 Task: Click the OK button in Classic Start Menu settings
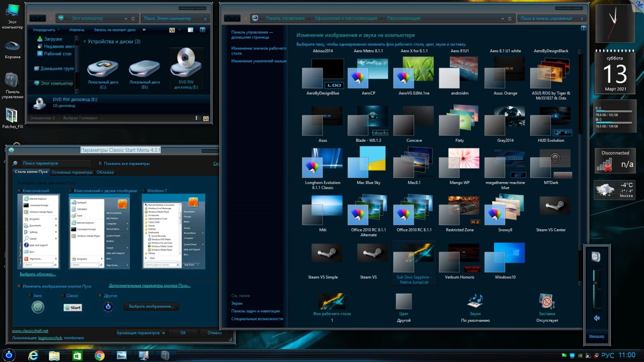pyautogui.click(x=183, y=333)
